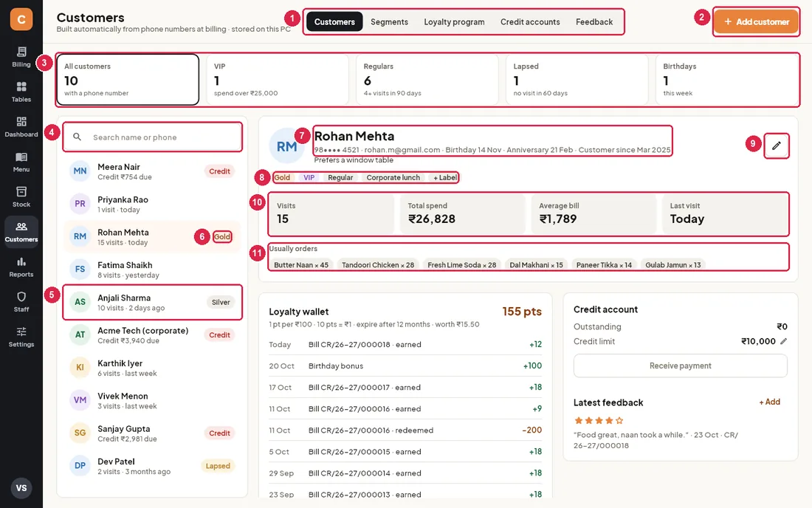Go to Dashboard in the sidebar
The height and width of the screenshot is (508, 812).
(x=21, y=127)
